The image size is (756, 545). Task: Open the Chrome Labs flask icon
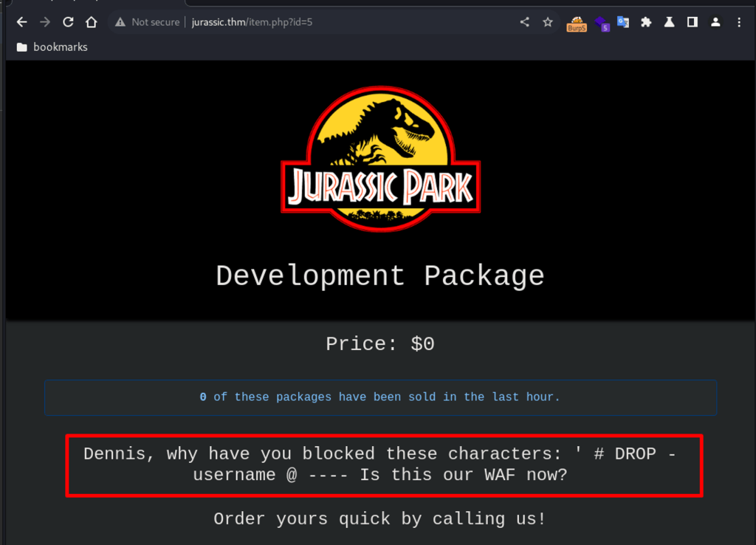(x=669, y=22)
